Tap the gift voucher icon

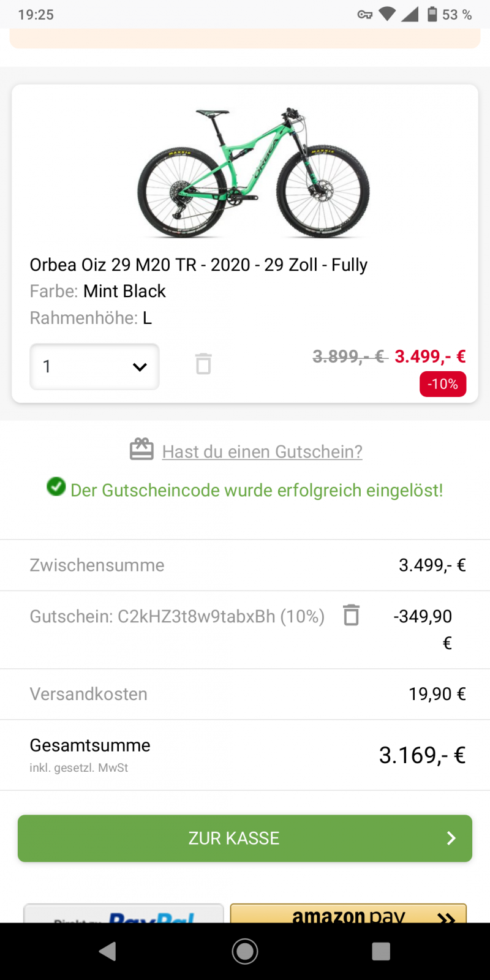tap(141, 450)
